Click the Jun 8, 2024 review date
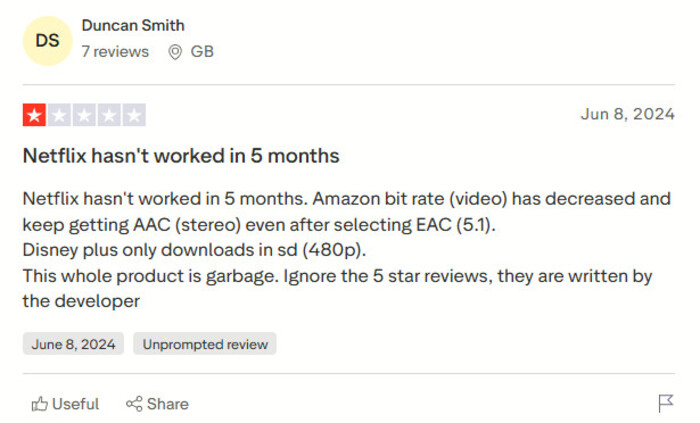Viewport: 700px width, 423px height. [627, 114]
